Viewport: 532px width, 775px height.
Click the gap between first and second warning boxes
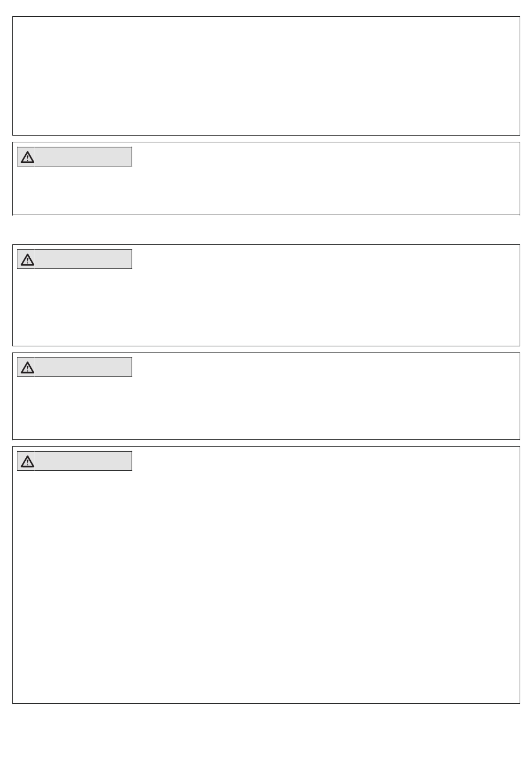click(x=266, y=230)
